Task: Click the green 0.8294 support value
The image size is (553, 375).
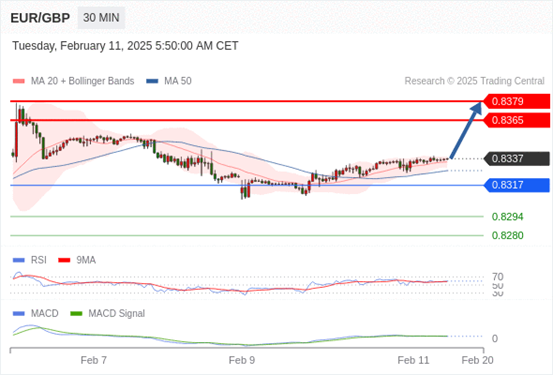Action: pos(508,217)
